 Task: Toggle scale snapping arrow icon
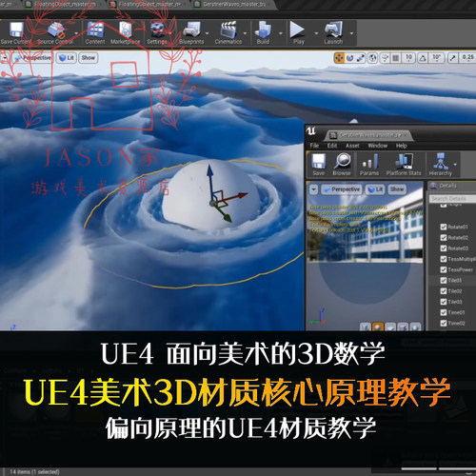pyautogui.click(x=452, y=58)
